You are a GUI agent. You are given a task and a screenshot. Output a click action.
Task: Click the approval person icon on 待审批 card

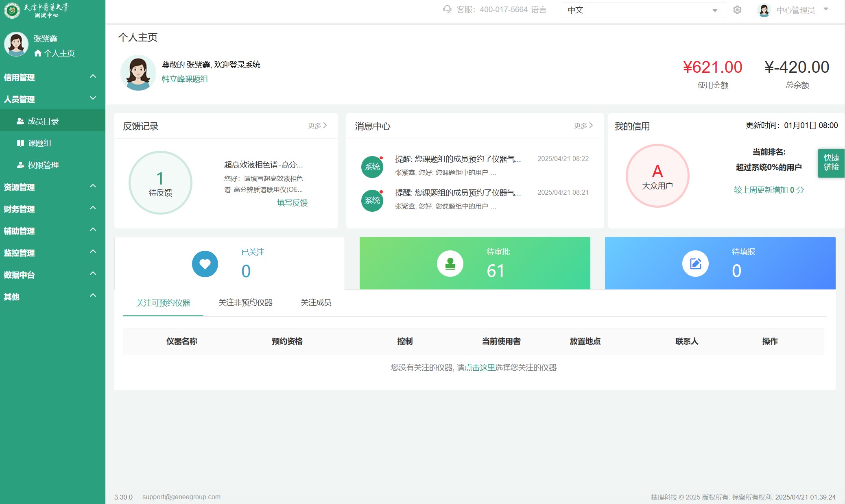tap(450, 263)
